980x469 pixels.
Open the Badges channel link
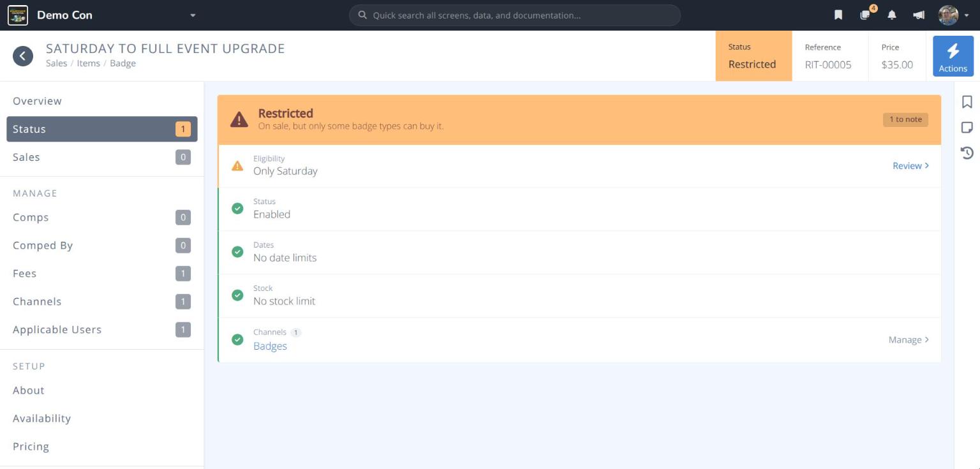coord(270,346)
